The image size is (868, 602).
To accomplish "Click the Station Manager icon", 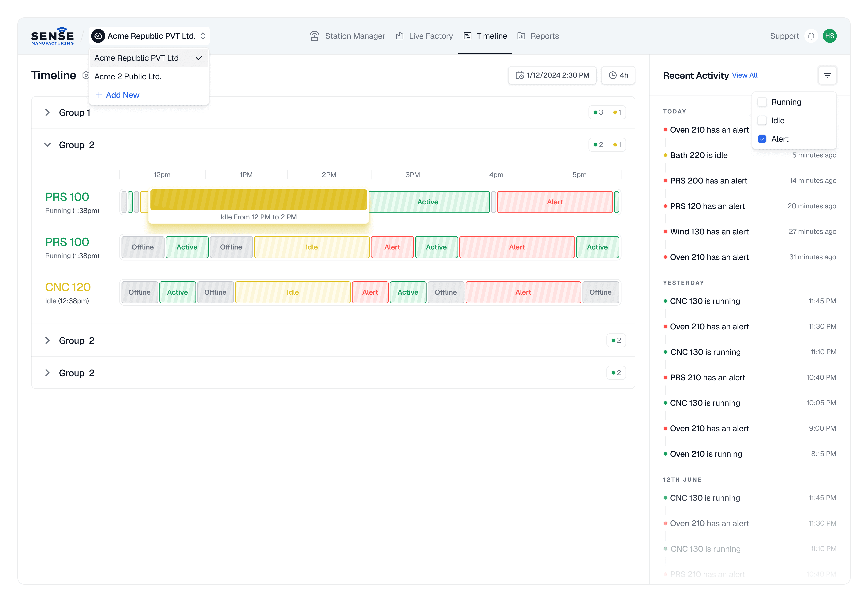I will tap(314, 36).
